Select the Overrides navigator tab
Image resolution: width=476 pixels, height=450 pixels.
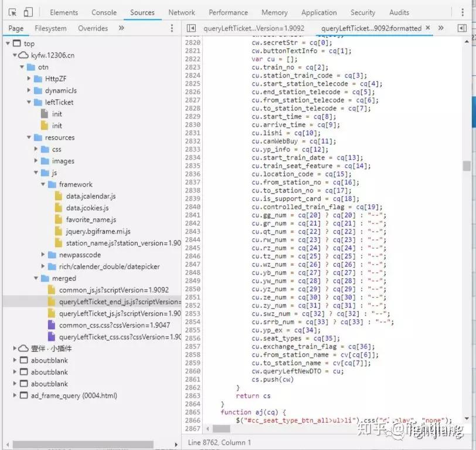(93, 28)
